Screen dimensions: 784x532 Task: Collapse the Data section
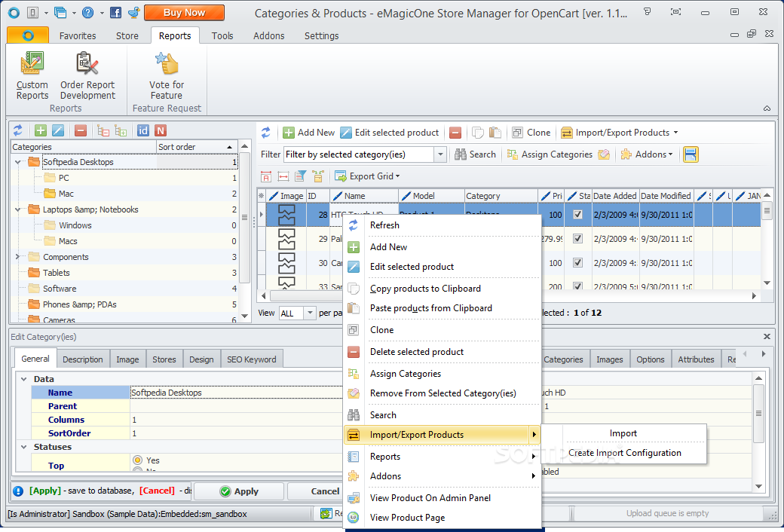click(23, 379)
